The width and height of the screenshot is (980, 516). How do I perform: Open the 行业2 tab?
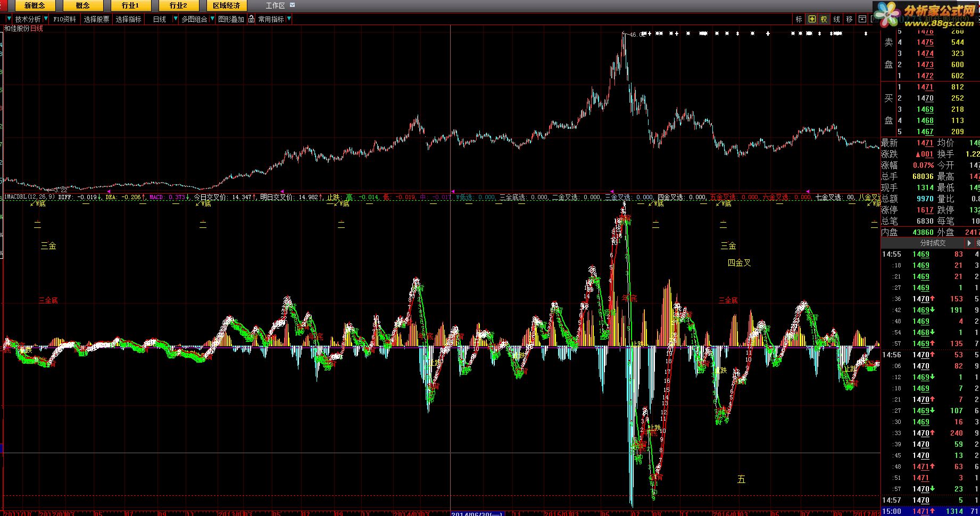[x=178, y=6]
